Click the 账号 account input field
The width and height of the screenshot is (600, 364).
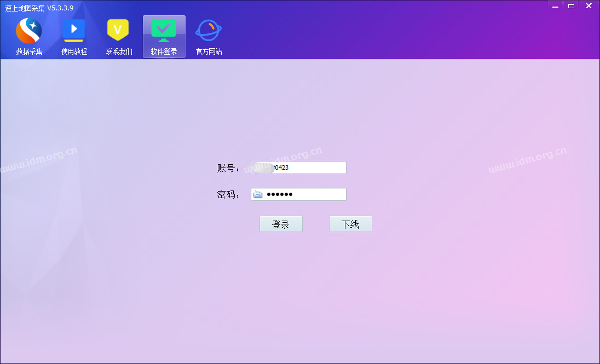298,167
